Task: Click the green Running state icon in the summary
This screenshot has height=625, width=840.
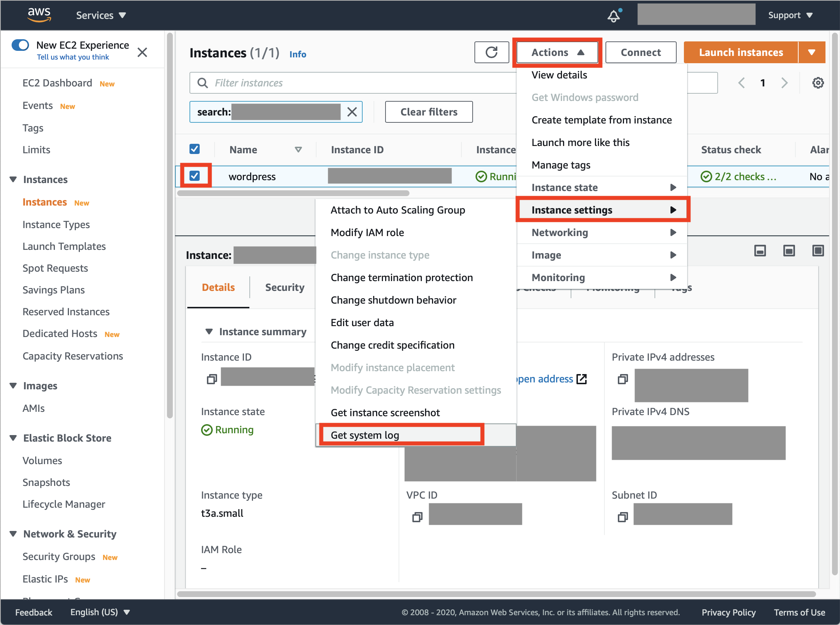Action: coord(207,430)
